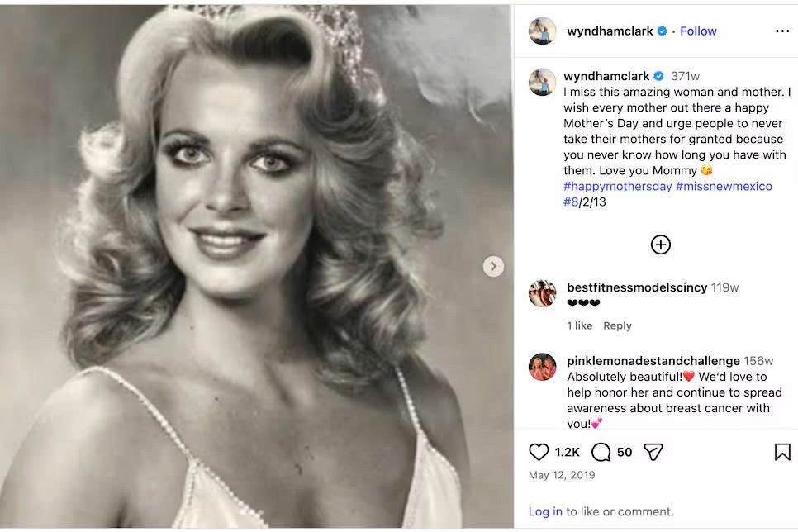Open bestfitnessmodelscincy avatar

(543, 293)
